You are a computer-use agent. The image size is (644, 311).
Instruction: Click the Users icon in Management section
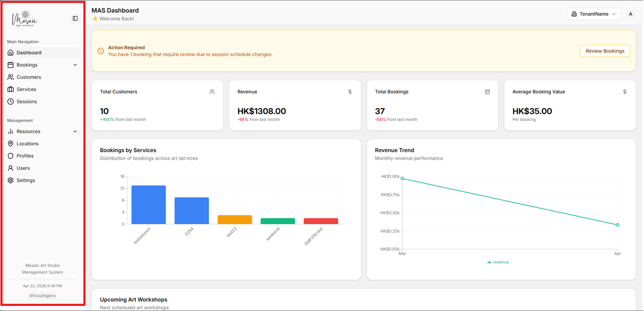(x=10, y=168)
